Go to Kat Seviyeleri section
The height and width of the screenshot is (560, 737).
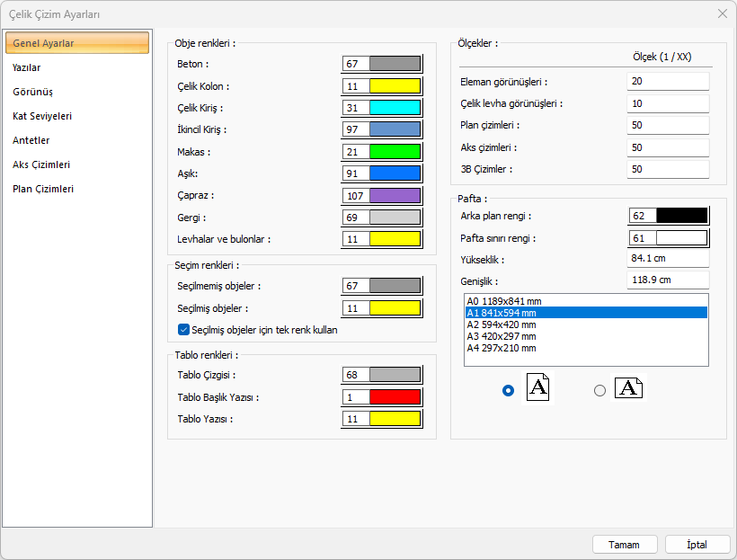pyautogui.click(x=42, y=116)
